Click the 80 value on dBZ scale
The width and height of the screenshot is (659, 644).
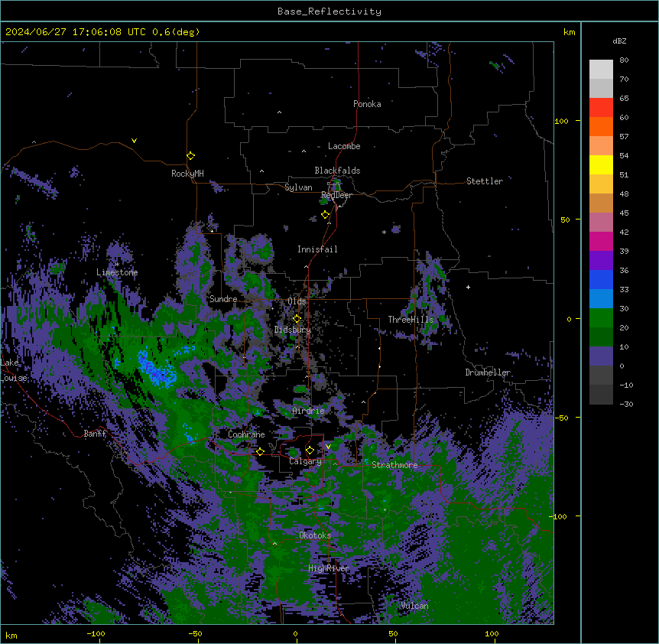(x=624, y=60)
